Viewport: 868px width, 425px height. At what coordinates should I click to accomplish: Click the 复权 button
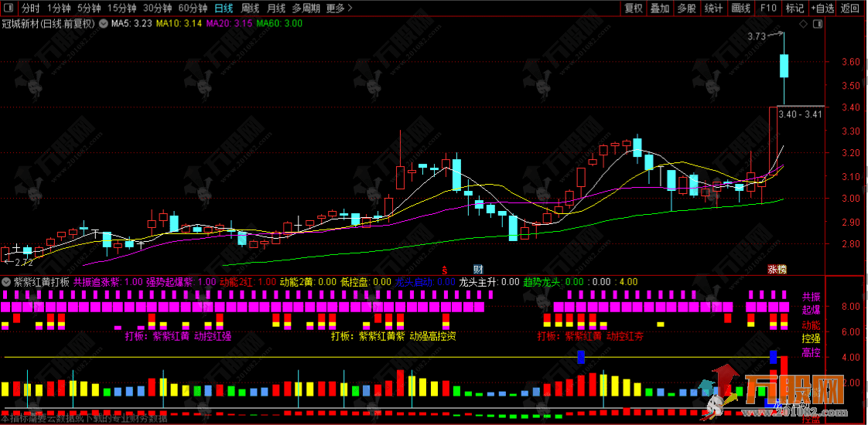[634, 8]
